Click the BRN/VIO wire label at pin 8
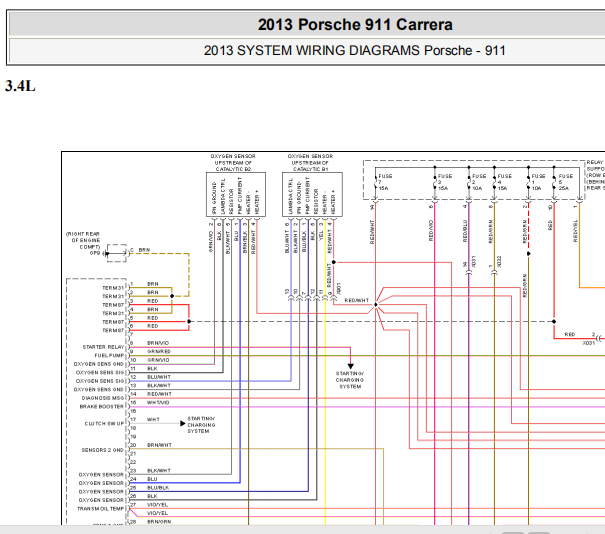Screen dimensions: 605x534 pos(158,343)
